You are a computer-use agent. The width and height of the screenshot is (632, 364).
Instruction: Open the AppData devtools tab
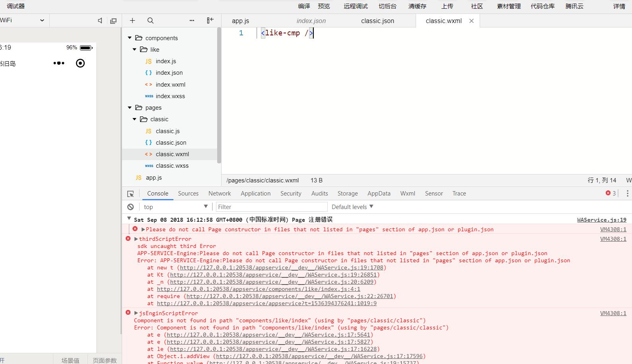(x=379, y=194)
